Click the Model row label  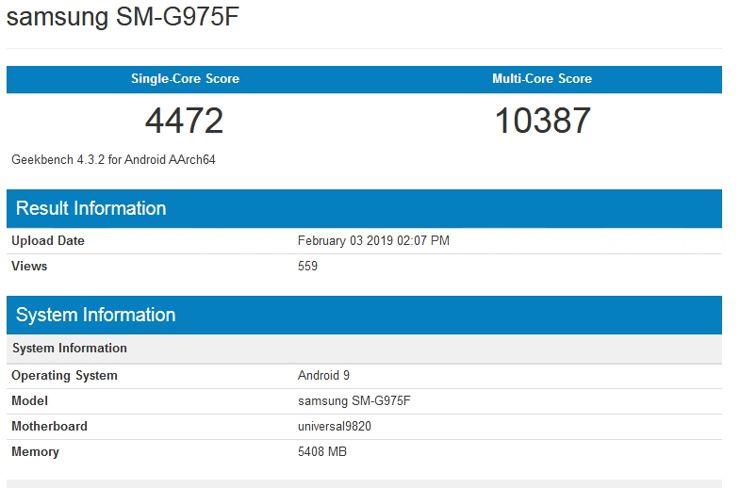coord(30,401)
